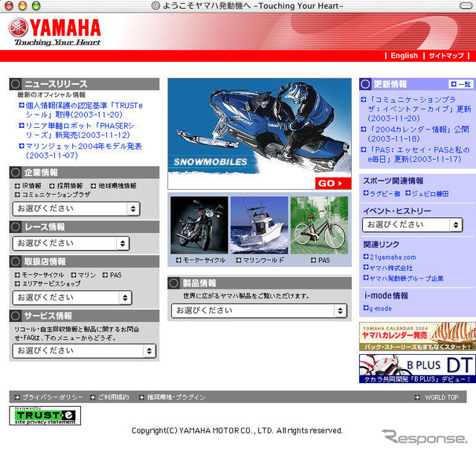
Task: Click arrow icon beside リニア単軸ロボット news item
Action: [x=22, y=126]
